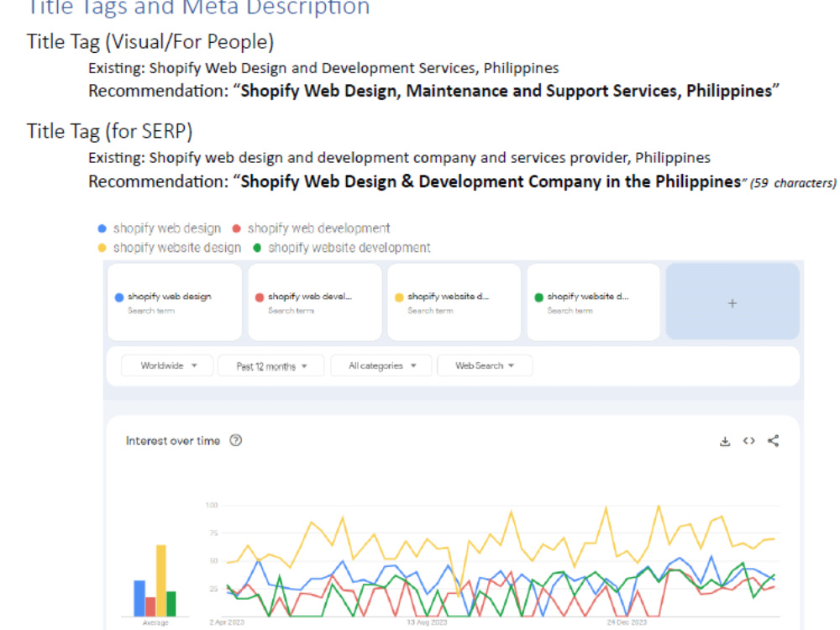840x630 pixels.
Task: Click the 'Title Tag (for SERP)' heading
Action: 110,131
